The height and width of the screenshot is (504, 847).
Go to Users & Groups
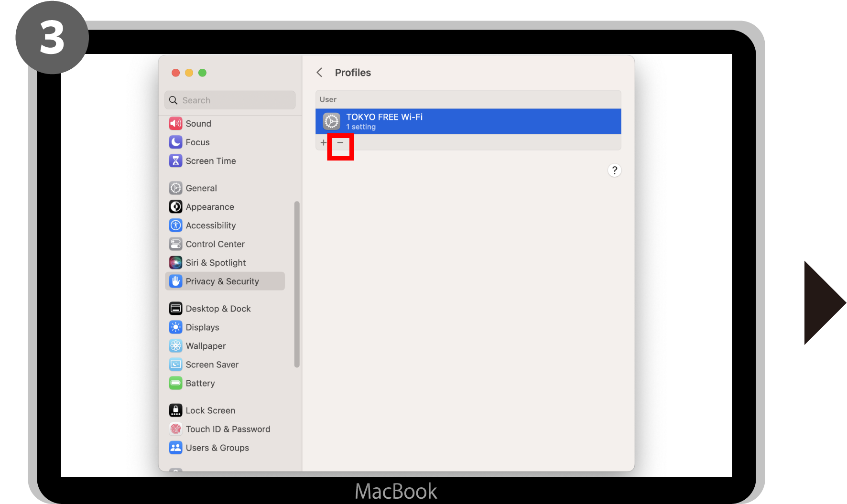(x=217, y=448)
